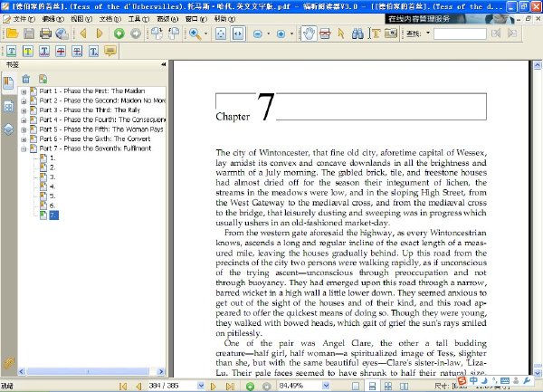Print the document using the printer icon

click(x=45, y=33)
